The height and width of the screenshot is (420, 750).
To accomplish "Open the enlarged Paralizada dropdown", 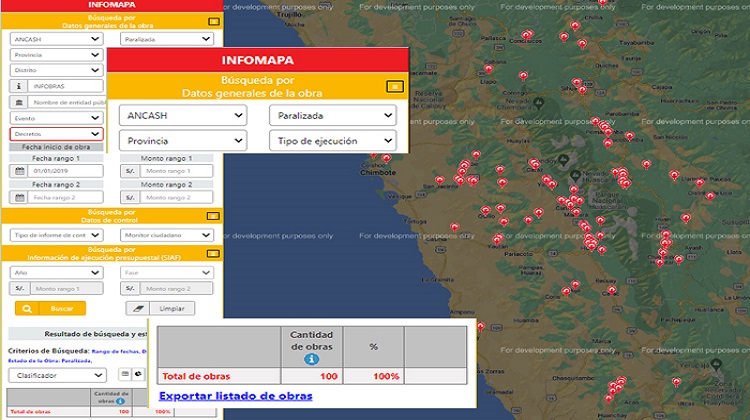I will pos(333,115).
